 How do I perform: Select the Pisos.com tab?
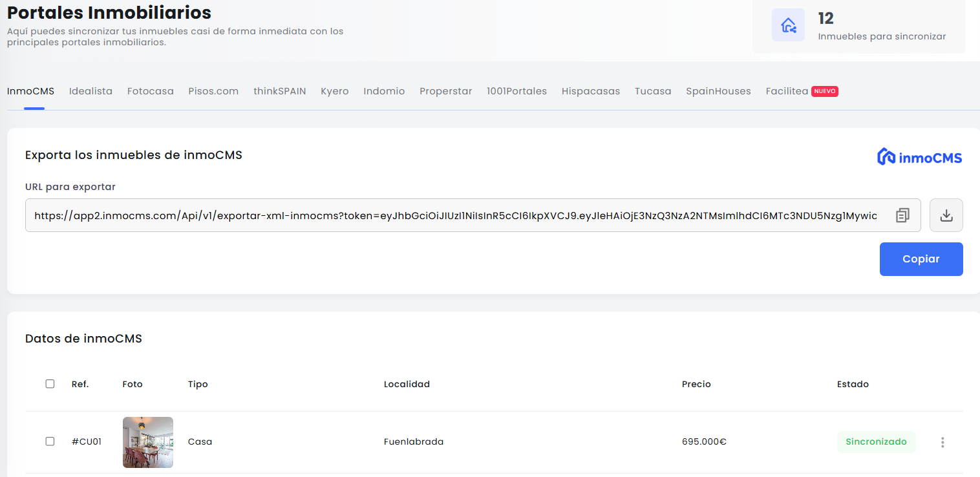(213, 91)
